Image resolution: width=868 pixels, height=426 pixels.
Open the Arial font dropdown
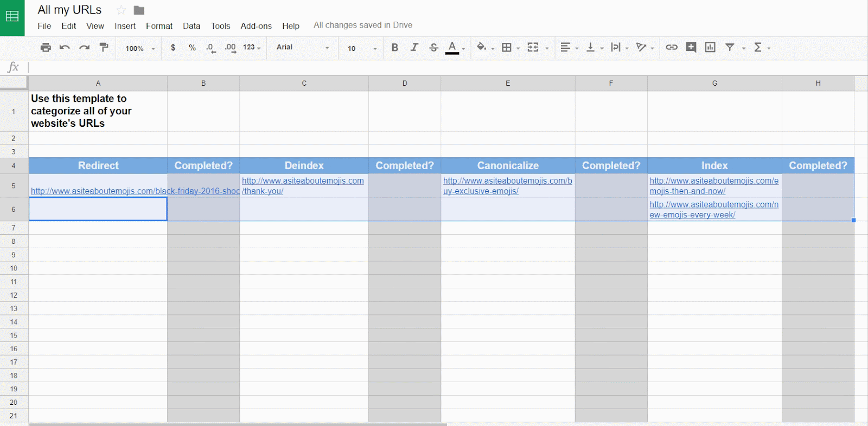pos(302,48)
